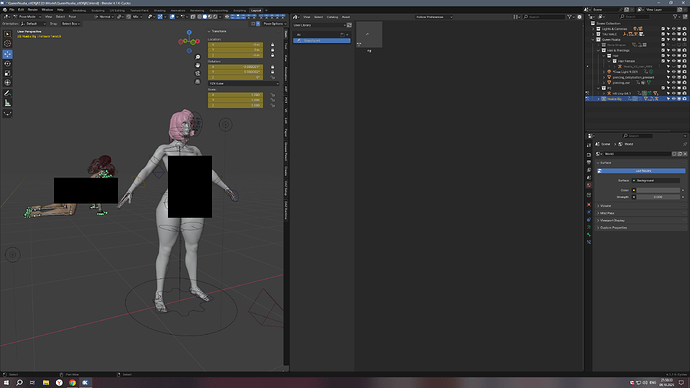Select the Measure tool in viewport toolbar

7,103
